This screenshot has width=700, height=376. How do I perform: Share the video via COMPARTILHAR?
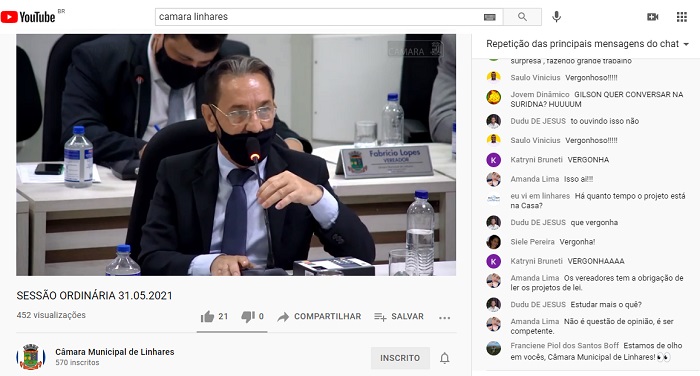319,317
